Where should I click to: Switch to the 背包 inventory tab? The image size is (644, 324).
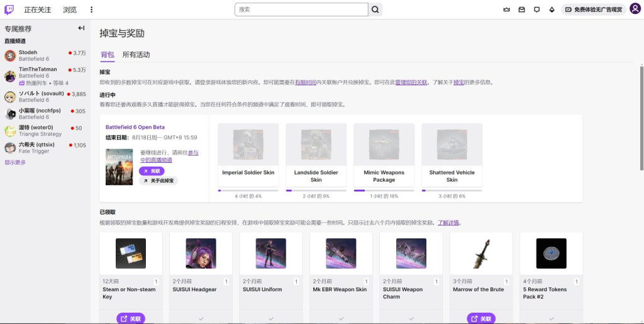(x=107, y=55)
